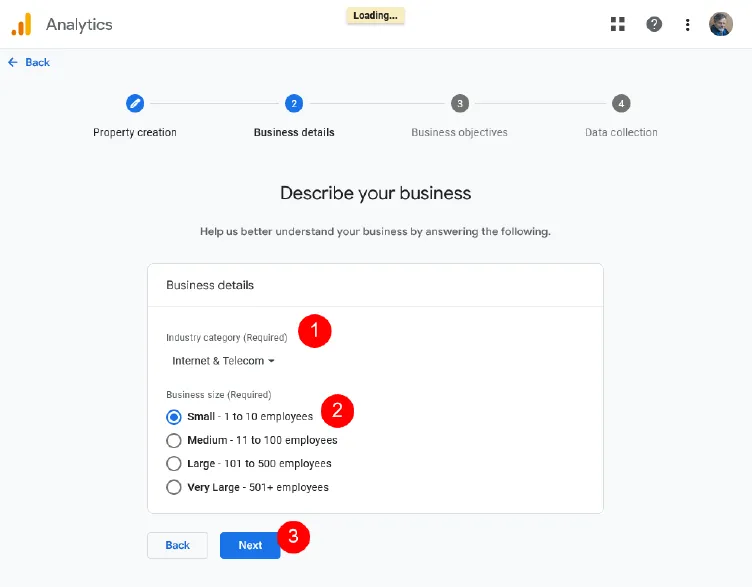752x587 pixels.
Task: Select the Property creation step label
Action: tap(135, 132)
